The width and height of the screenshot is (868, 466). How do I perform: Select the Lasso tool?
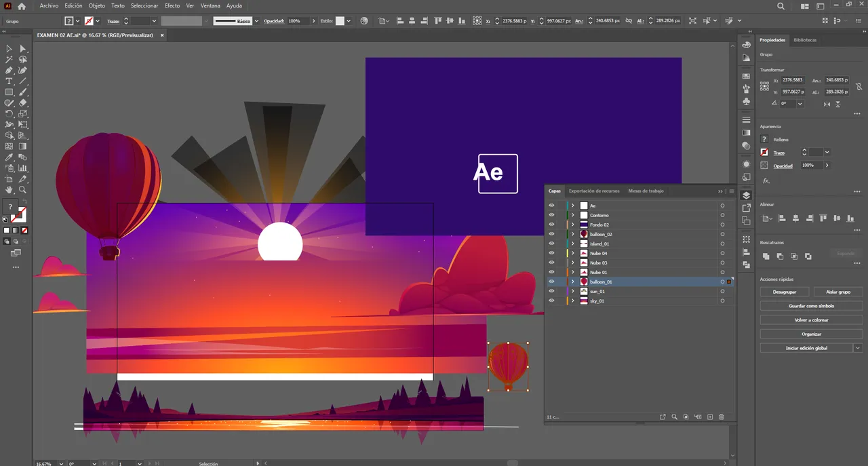pos(23,60)
